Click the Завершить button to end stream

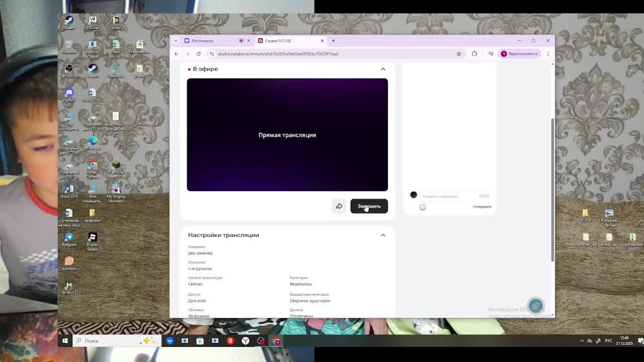(369, 206)
